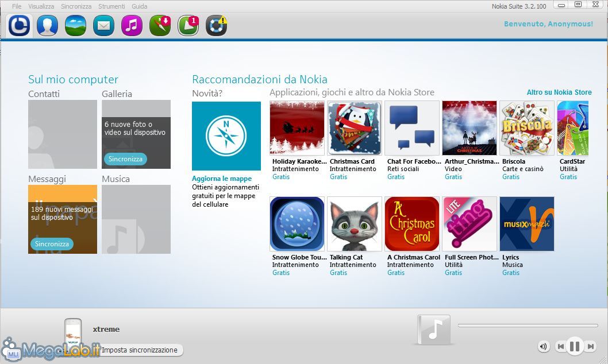The height and width of the screenshot is (364, 608).
Task: Open the Chat For Facebook app tile
Action: (x=412, y=128)
